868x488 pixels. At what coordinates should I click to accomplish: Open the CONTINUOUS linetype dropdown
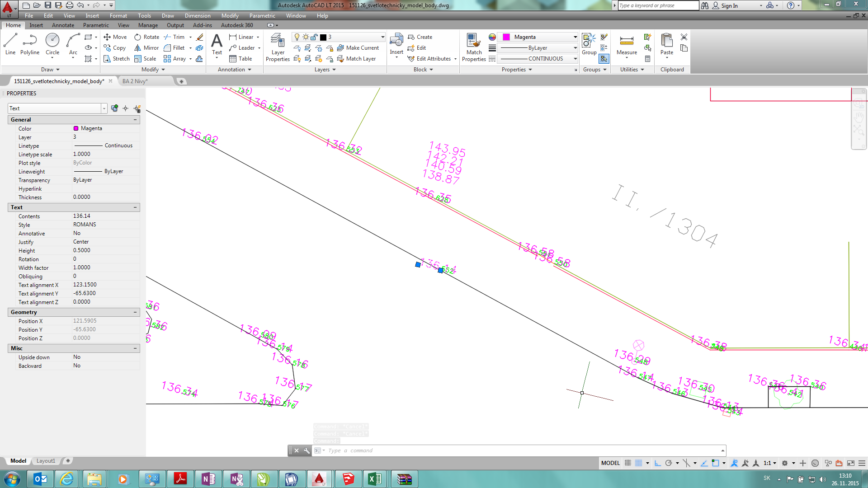[538, 59]
